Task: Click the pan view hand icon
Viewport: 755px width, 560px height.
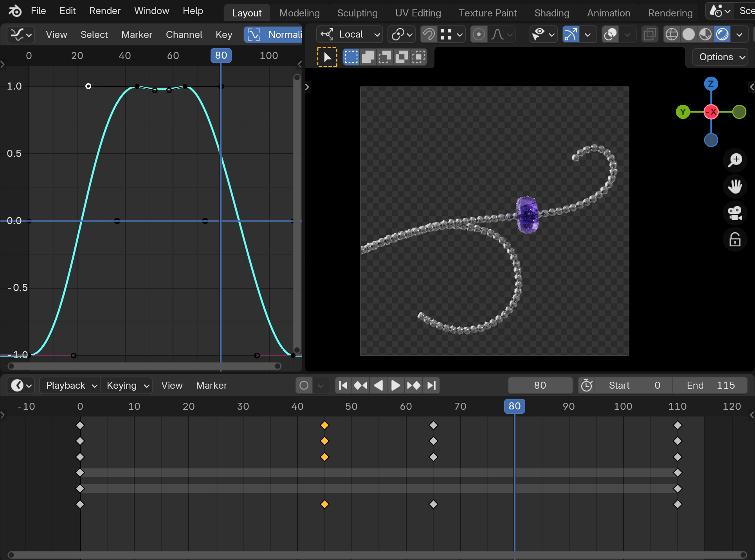Action: pos(735,187)
